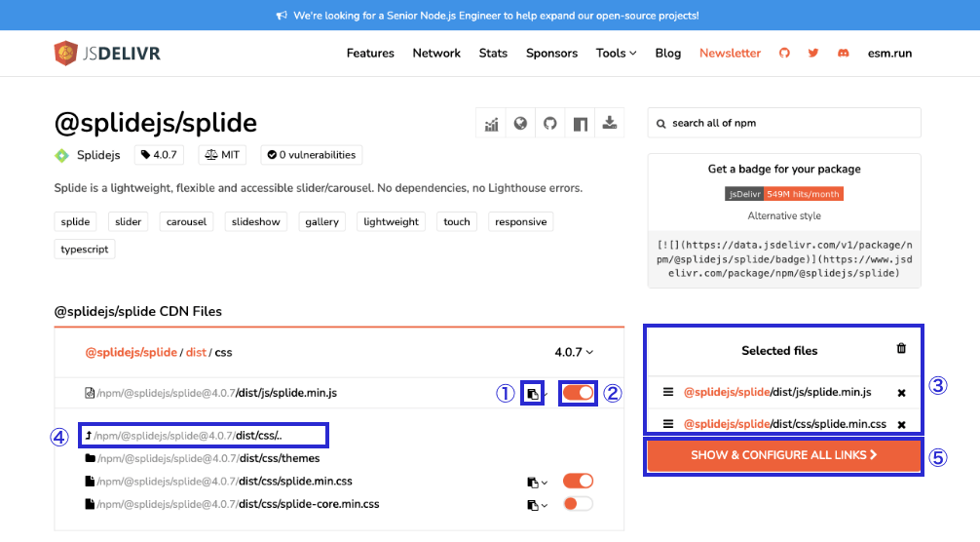The width and height of the screenshot is (980, 542).
Task: Click the gallery keyword tag
Action: 321,222
